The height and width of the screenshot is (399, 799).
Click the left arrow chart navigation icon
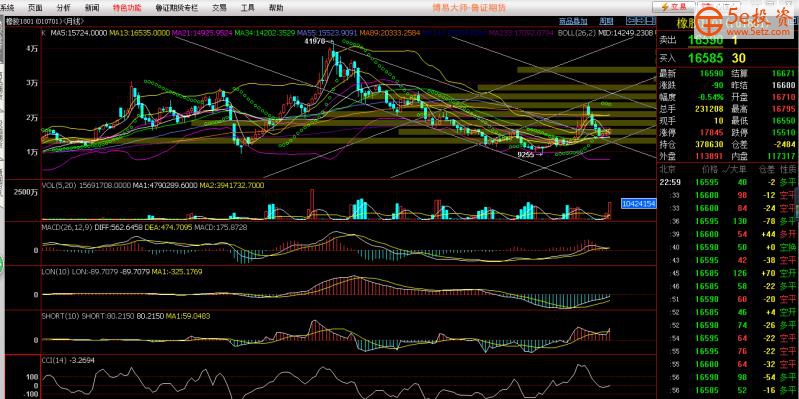(x=631, y=20)
